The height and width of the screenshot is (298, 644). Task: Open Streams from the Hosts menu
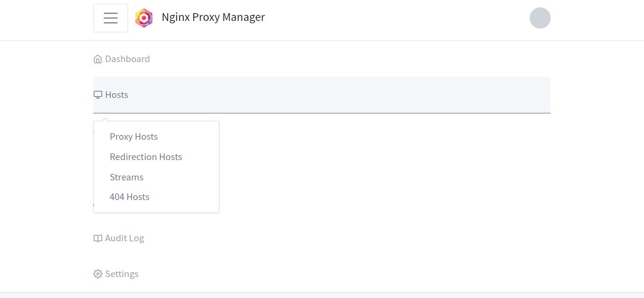coord(126,177)
